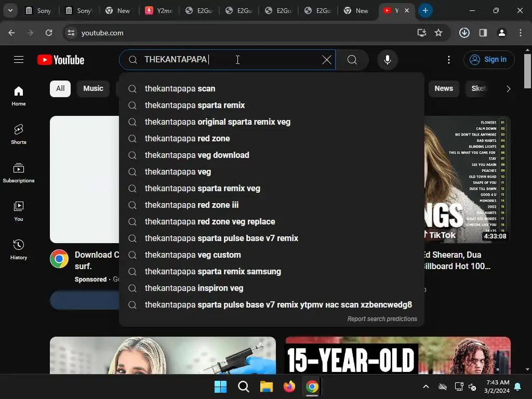532x399 pixels.
Task: Choose suggestion 'thekantapapa sparta remix samsung'
Action: click(x=271, y=271)
